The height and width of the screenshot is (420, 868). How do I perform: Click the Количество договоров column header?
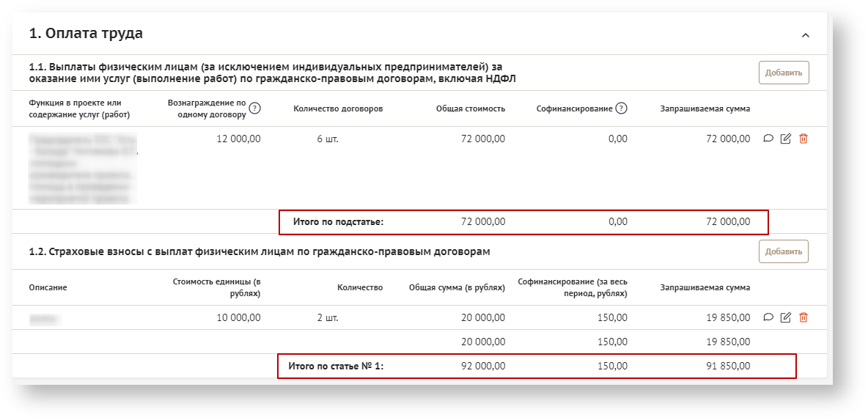click(x=338, y=108)
